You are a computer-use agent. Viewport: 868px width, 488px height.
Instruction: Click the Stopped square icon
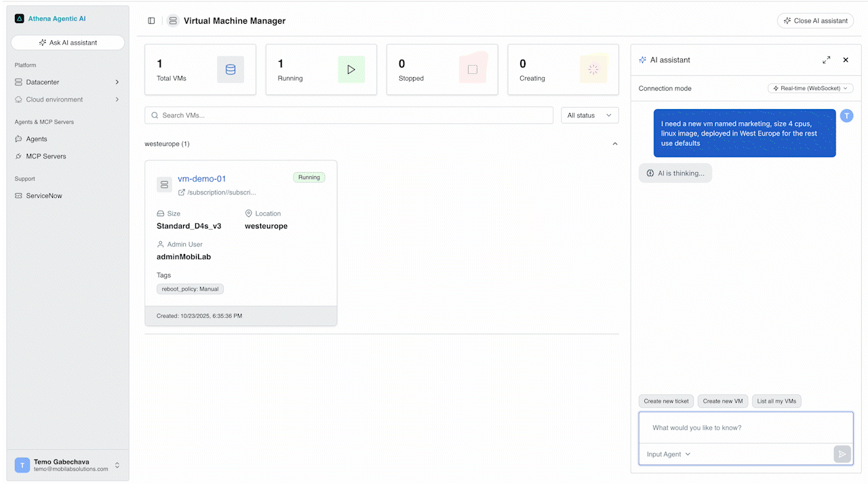tap(473, 69)
